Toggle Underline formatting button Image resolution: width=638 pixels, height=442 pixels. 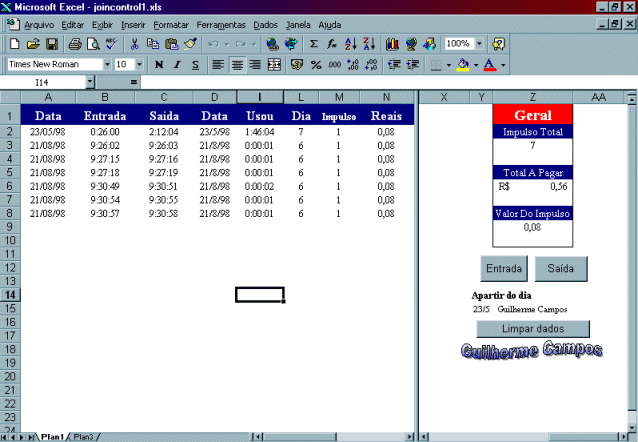[194, 64]
